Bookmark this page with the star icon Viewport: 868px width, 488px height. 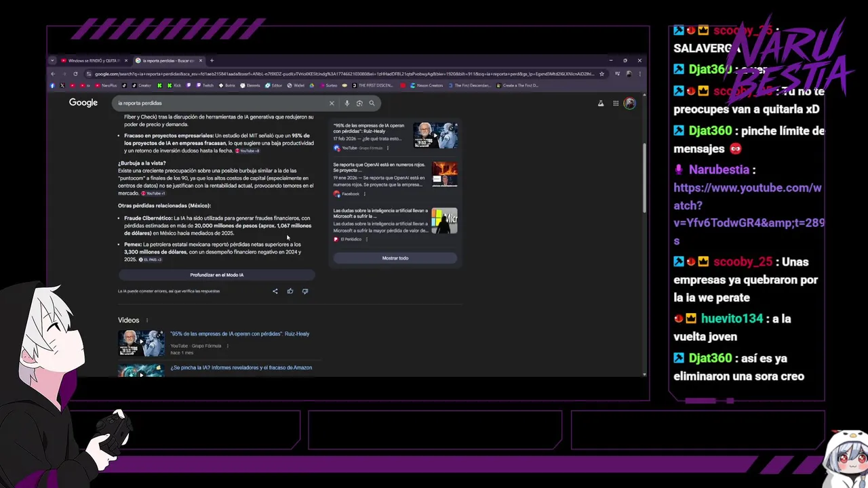[601, 74]
